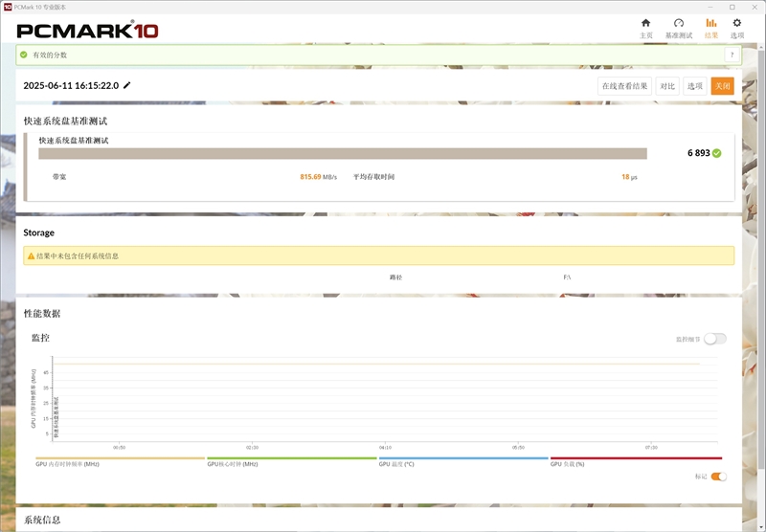Click the 00:50 time label on chart axis
Viewport: 766px width, 532px height.
click(x=119, y=447)
